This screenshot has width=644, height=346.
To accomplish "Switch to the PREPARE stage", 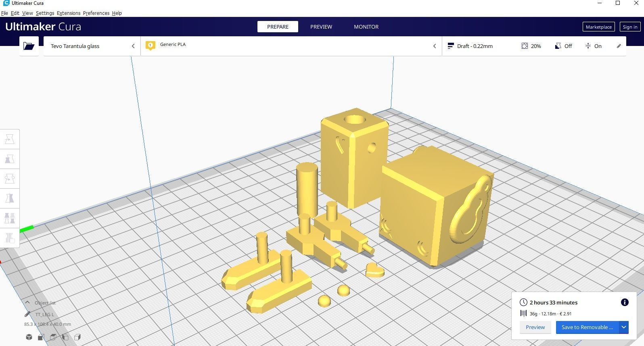I will click(278, 27).
